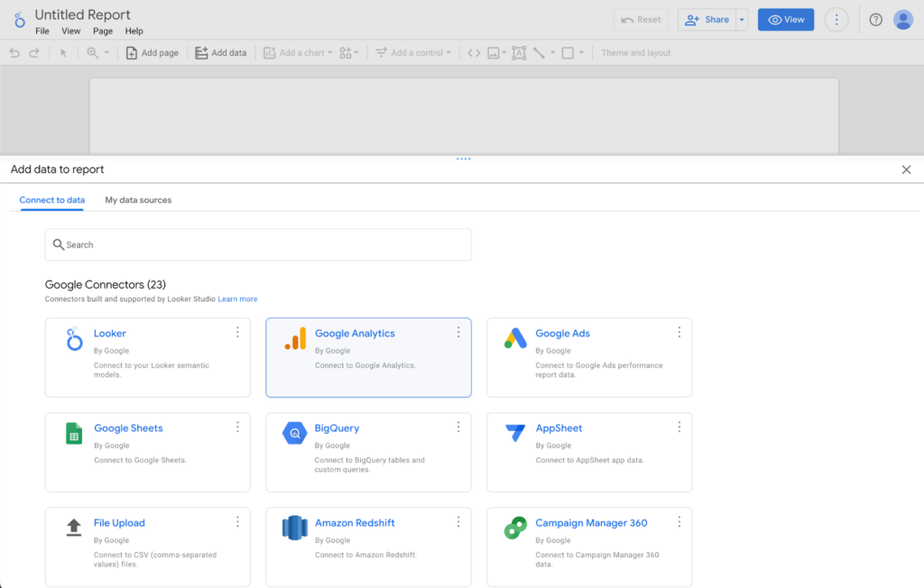Image resolution: width=924 pixels, height=588 pixels.
Task: Click the text box tool icon
Action: point(519,53)
